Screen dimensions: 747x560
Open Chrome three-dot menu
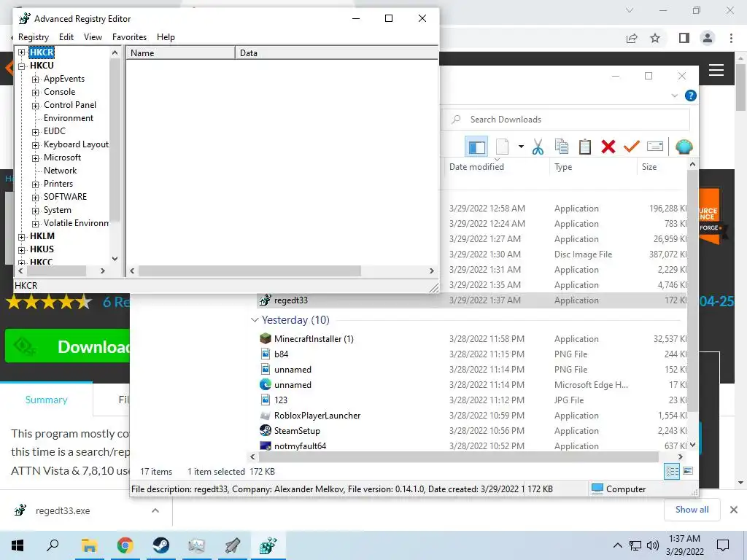731,38
